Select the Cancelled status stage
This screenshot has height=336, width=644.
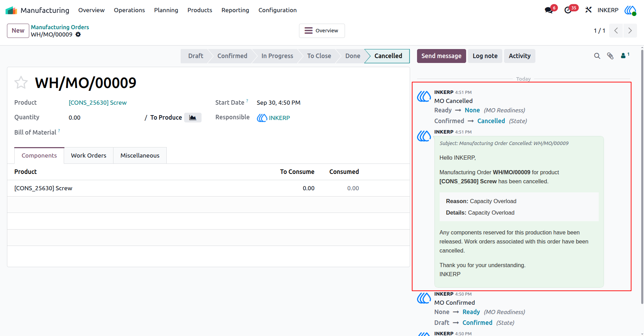click(x=388, y=56)
